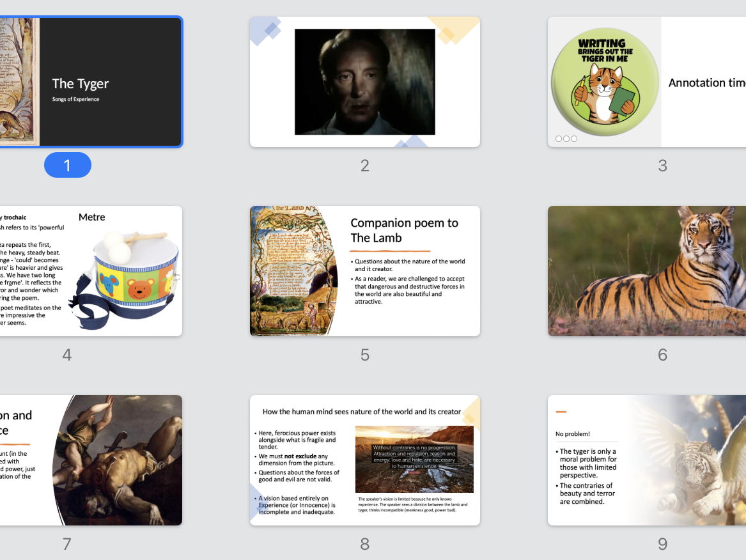Click the three-dot build indicator on slide 3
This screenshot has width=746, height=560.
point(566,139)
